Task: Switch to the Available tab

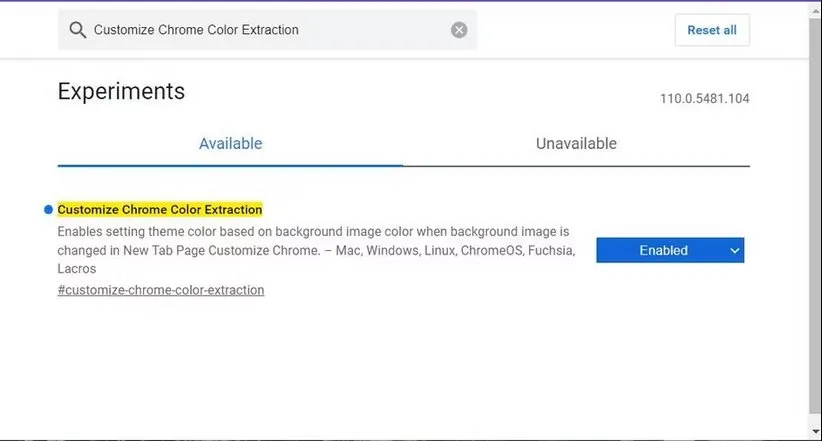Action: tap(230, 143)
